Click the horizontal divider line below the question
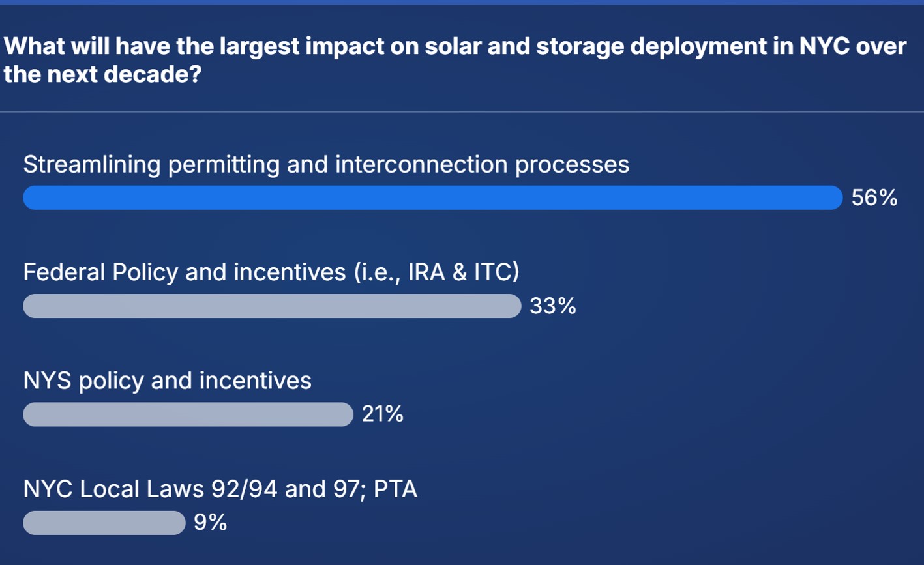The width and height of the screenshot is (924, 565). [462, 112]
